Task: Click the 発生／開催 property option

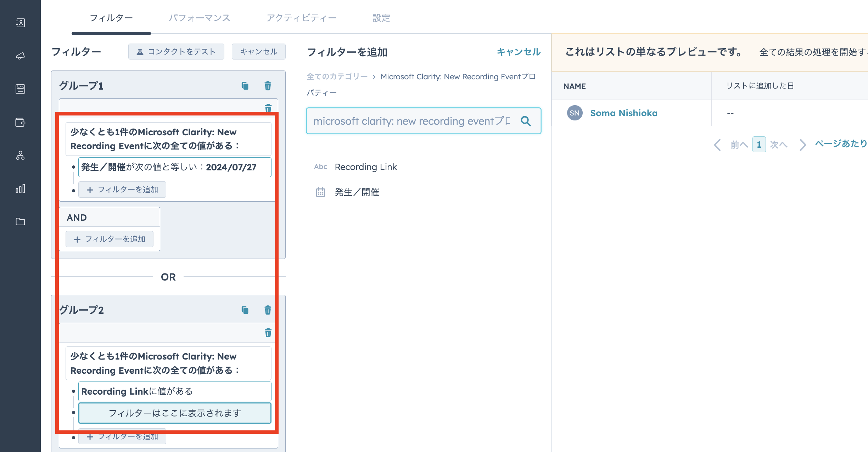Action: tap(356, 192)
